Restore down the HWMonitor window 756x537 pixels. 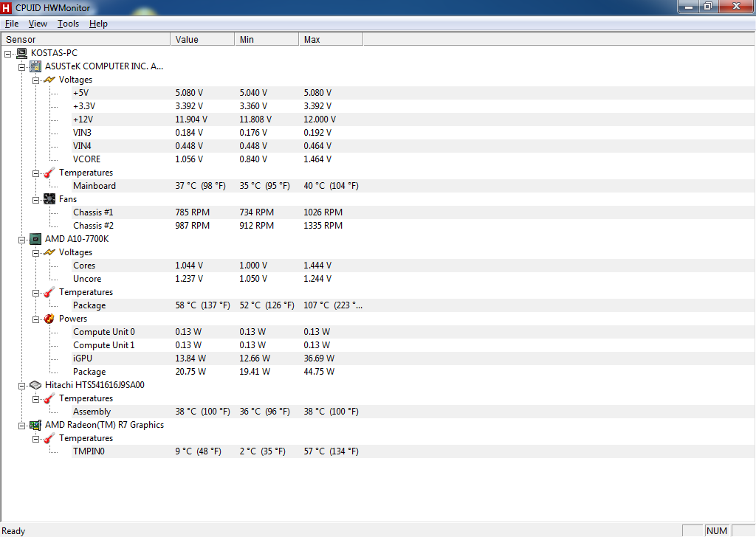(x=708, y=6)
